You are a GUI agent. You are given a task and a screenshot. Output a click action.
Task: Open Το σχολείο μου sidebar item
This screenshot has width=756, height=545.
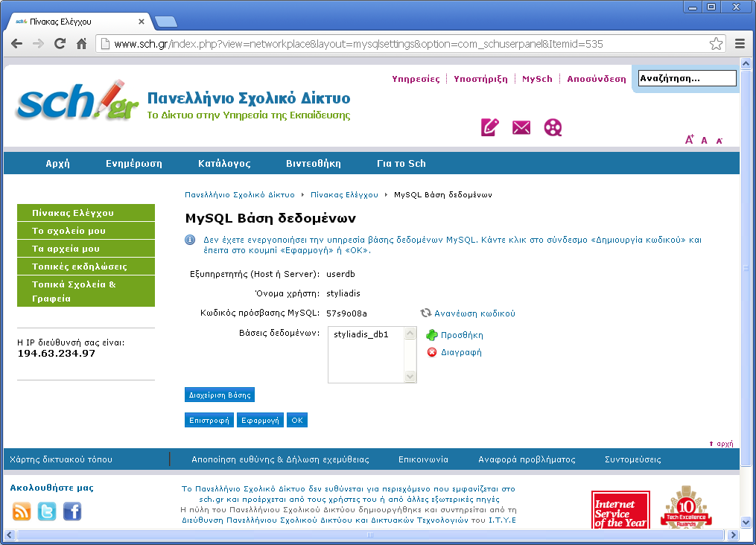pyautogui.click(x=86, y=230)
